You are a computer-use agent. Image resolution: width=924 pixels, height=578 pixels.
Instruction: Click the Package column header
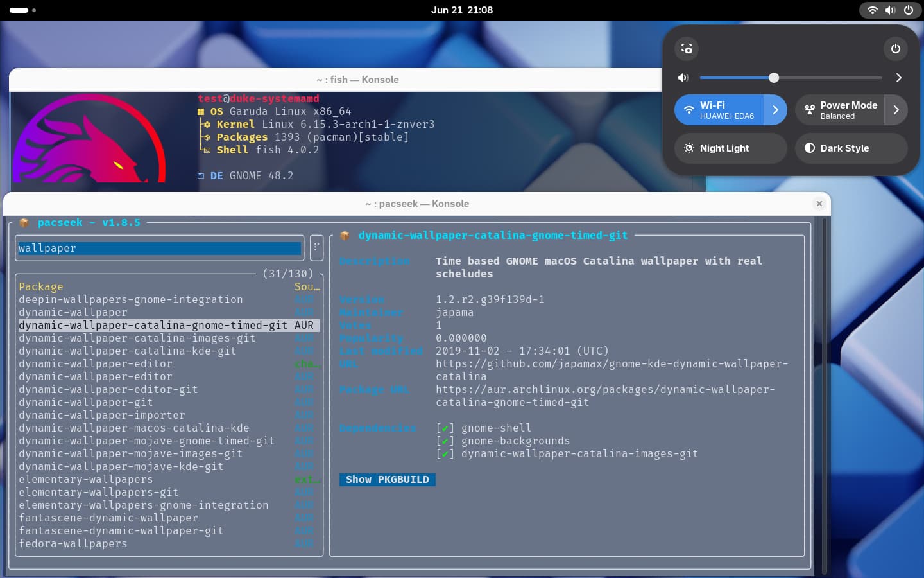41,287
